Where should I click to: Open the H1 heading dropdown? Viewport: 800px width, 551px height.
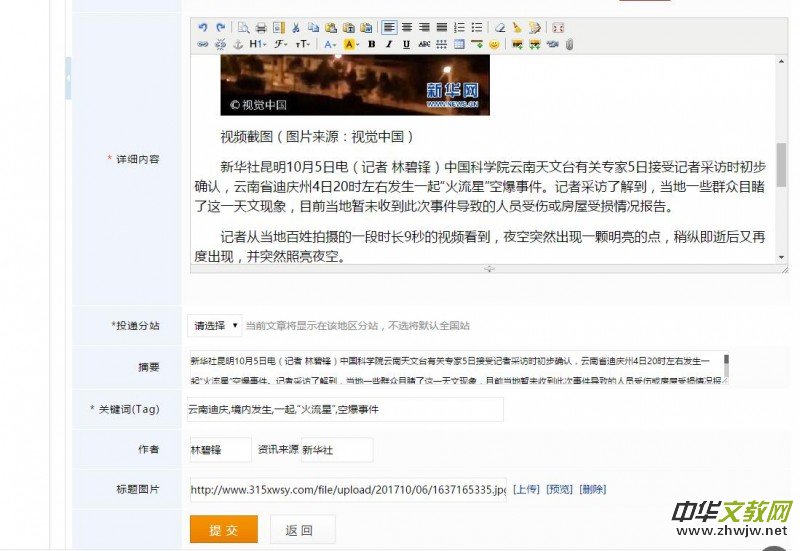(x=257, y=44)
